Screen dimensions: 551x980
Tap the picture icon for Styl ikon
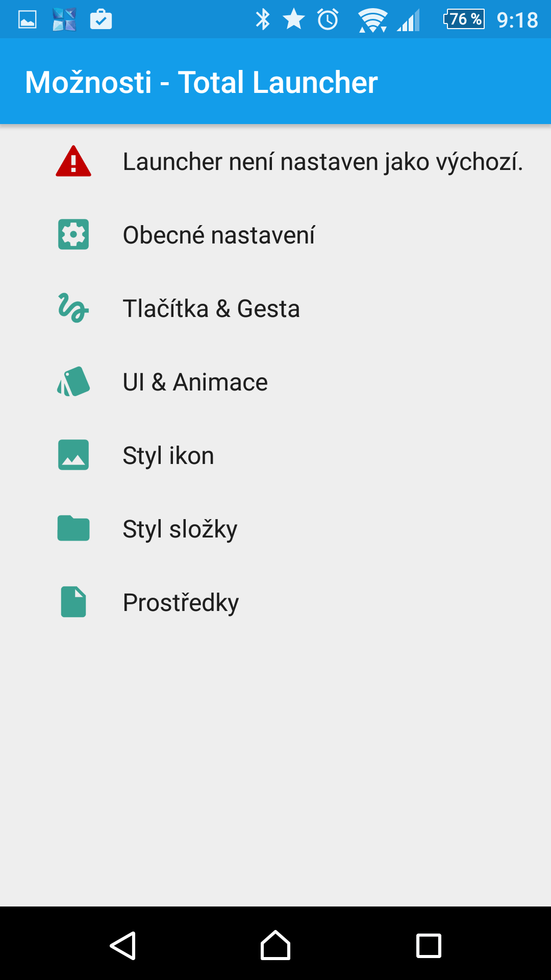(73, 455)
